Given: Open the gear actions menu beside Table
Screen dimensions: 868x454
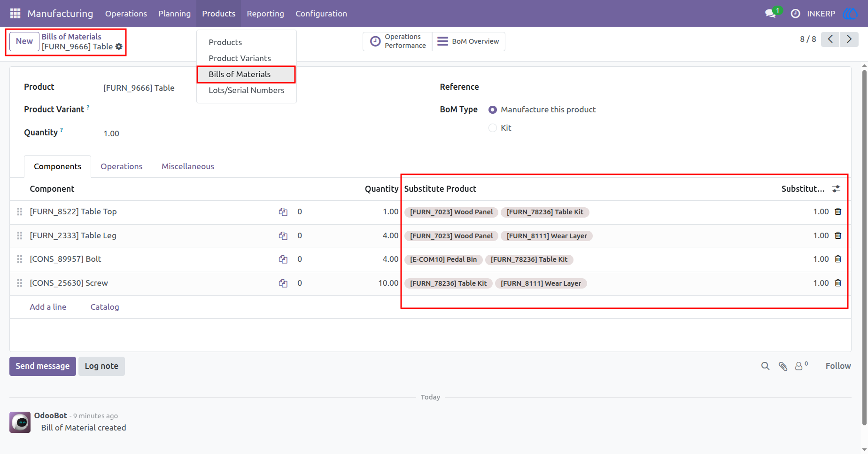Looking at the screenshot, I should pos(119,47).
